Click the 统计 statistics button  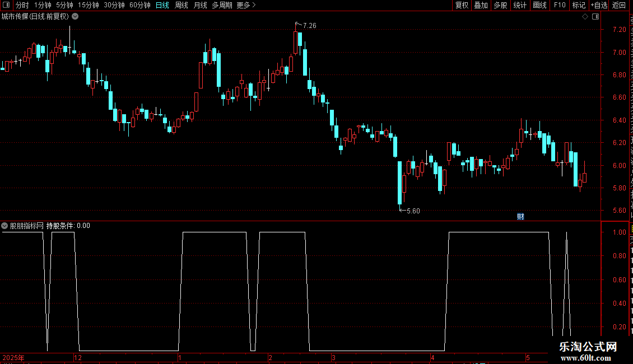pyautogui.click(x=519, y=5)
